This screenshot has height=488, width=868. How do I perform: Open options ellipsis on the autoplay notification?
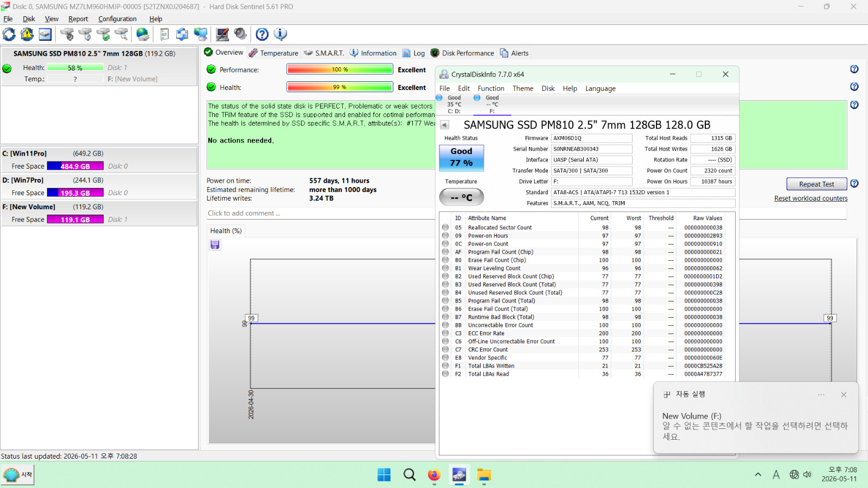click(x=821, y=395)
